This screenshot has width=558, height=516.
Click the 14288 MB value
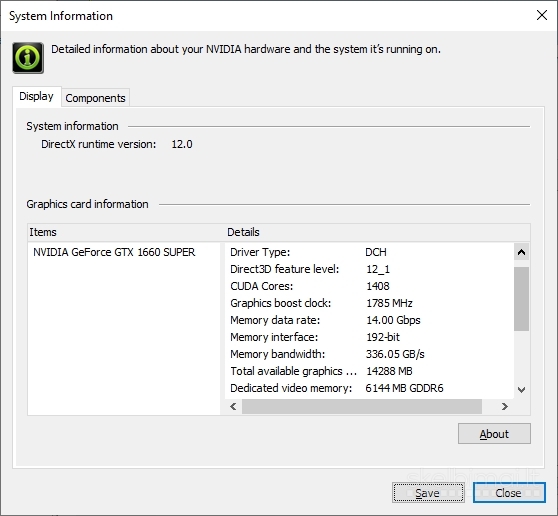point(389,371)
